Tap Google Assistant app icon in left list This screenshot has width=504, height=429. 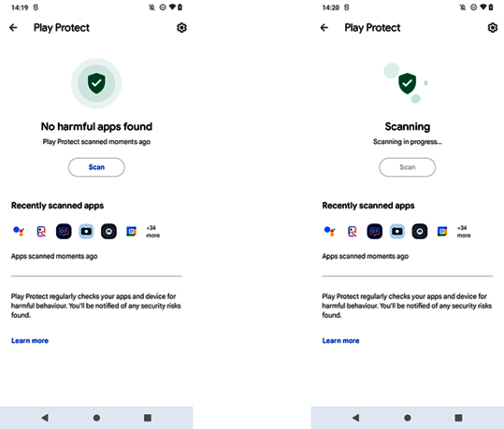click(x=19, y=232)
